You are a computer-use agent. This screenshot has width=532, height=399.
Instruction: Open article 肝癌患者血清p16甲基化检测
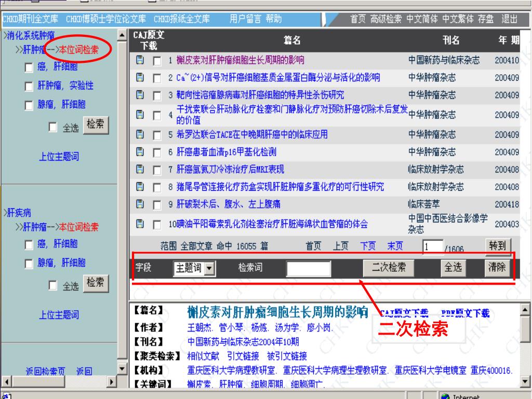point(227,152)
